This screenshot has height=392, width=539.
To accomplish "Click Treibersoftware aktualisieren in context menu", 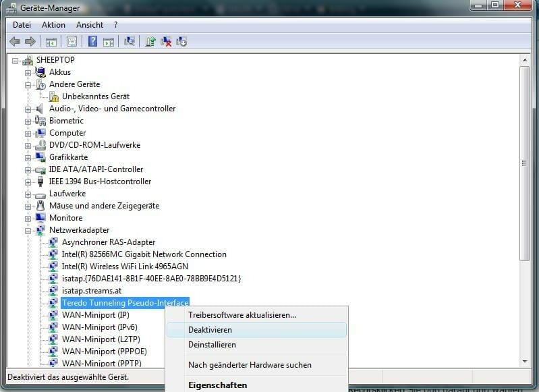I will tap(242, 314).
